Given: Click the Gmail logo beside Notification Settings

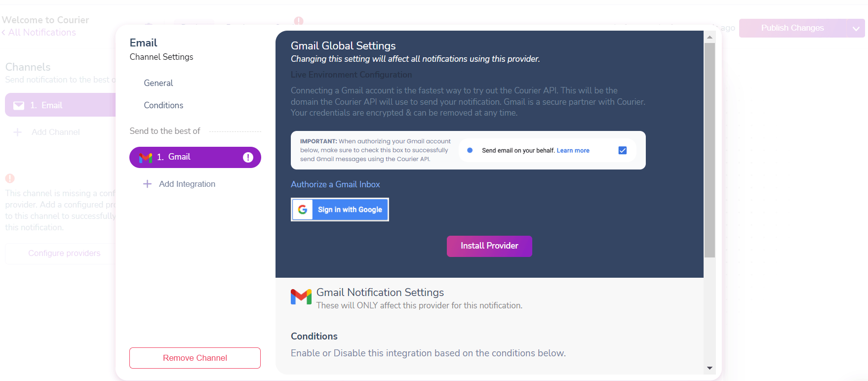Looking at the screenshot, I should 302,296.
